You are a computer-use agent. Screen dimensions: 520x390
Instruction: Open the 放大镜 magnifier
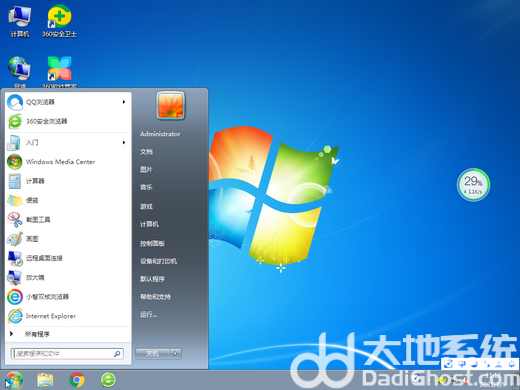tap(67, 278)
